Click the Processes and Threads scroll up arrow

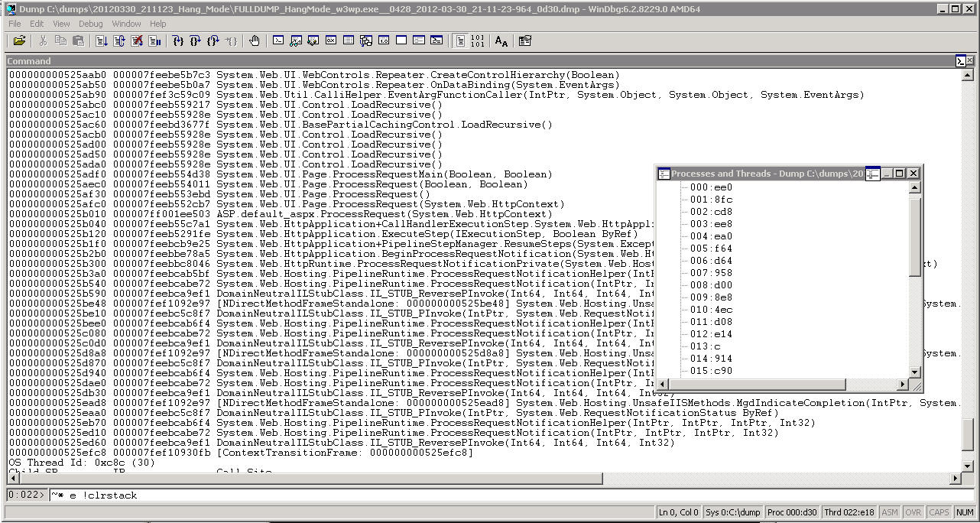pos(915,189)
